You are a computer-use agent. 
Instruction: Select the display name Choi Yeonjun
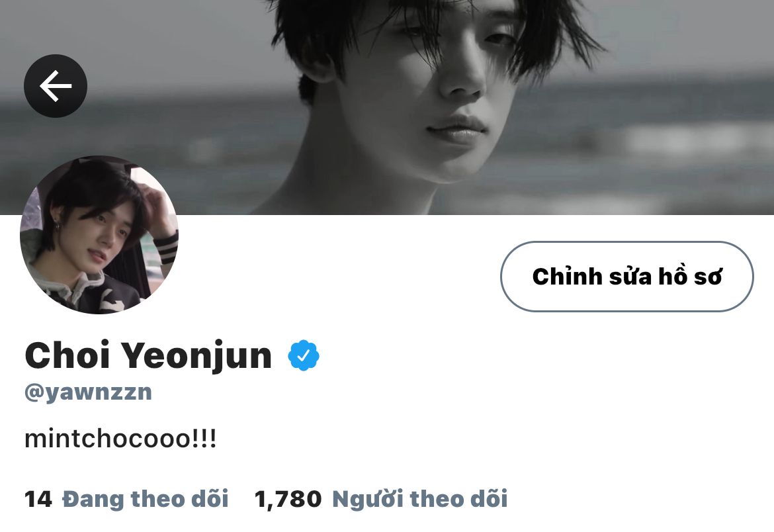coord(148,355)
